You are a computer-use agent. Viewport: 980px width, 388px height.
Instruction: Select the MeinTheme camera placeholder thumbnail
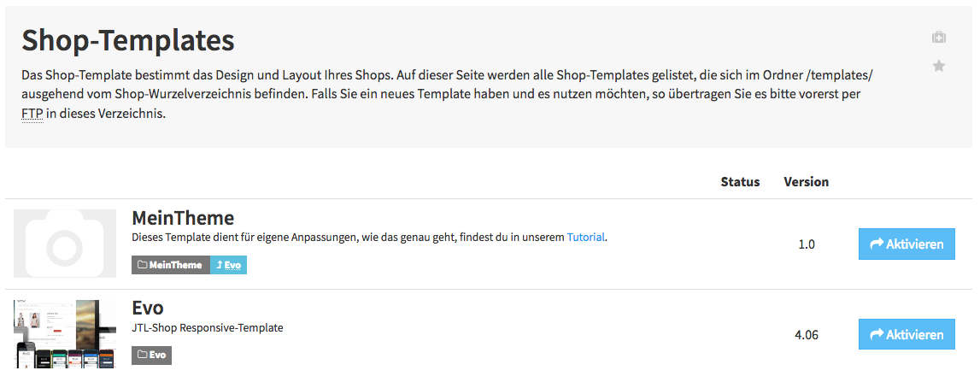65,244
